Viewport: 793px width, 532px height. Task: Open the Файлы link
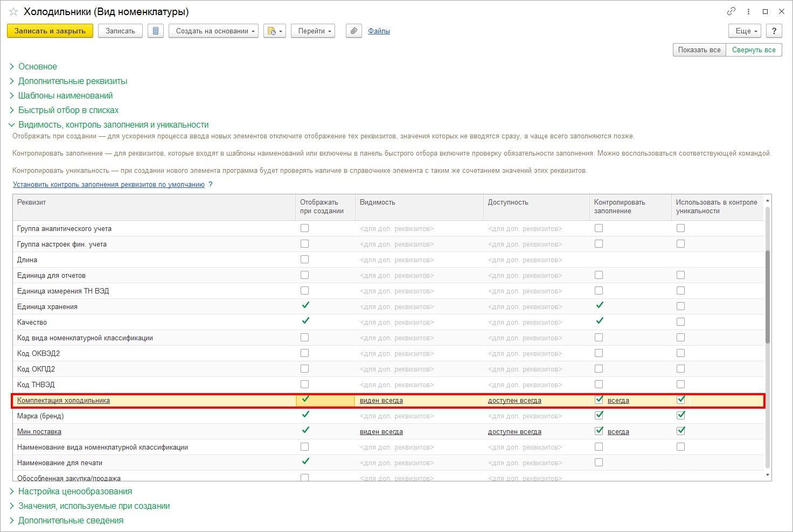point(379,31)
